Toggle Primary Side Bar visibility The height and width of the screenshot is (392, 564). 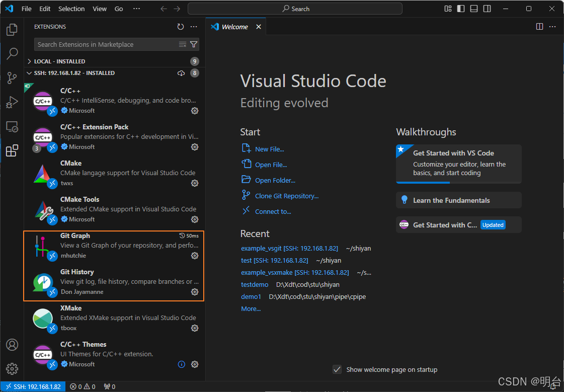point(461,9)
